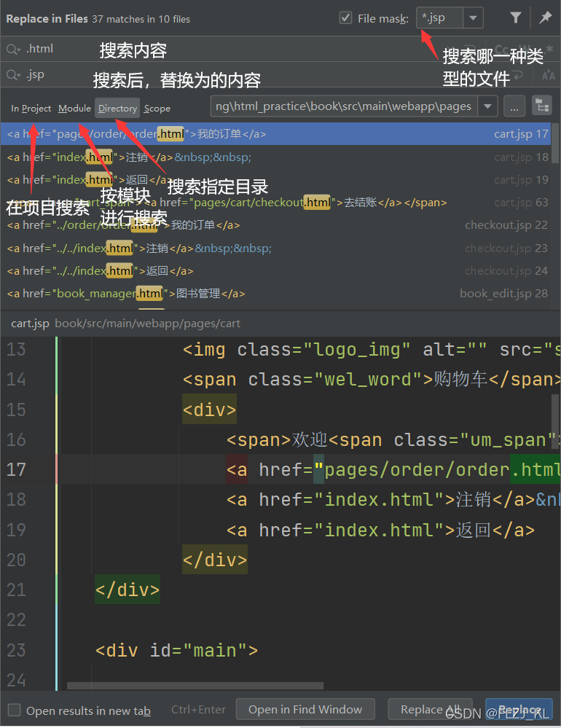Uncheck the File mask checkbox
Image resolution: width=561 pixels, height=728 pixels.
tap(345, 18)
